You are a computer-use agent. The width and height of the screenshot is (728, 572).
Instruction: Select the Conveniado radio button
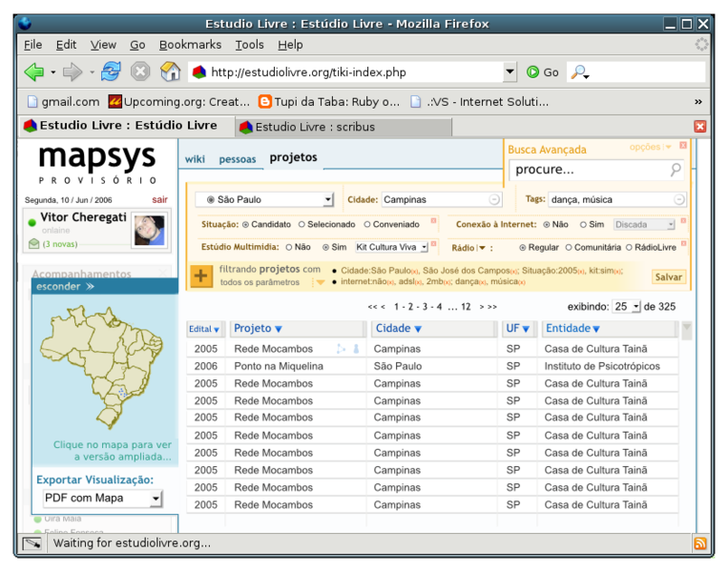coord(367,225)
